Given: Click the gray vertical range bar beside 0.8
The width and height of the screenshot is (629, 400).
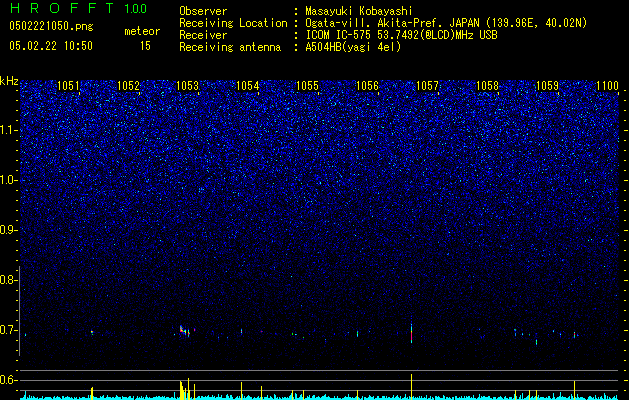Looking at the screenshot, I should (x=19, y=311).
